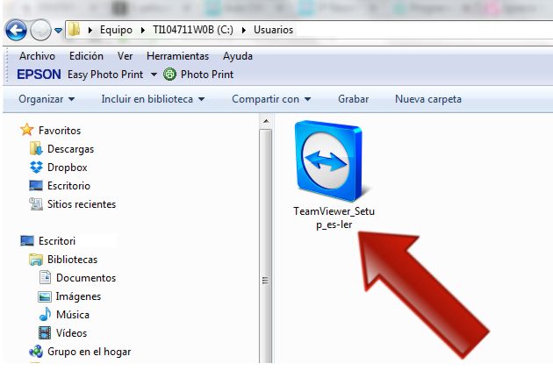Select Bibliotecas in navigation tree

coord(72,260)
